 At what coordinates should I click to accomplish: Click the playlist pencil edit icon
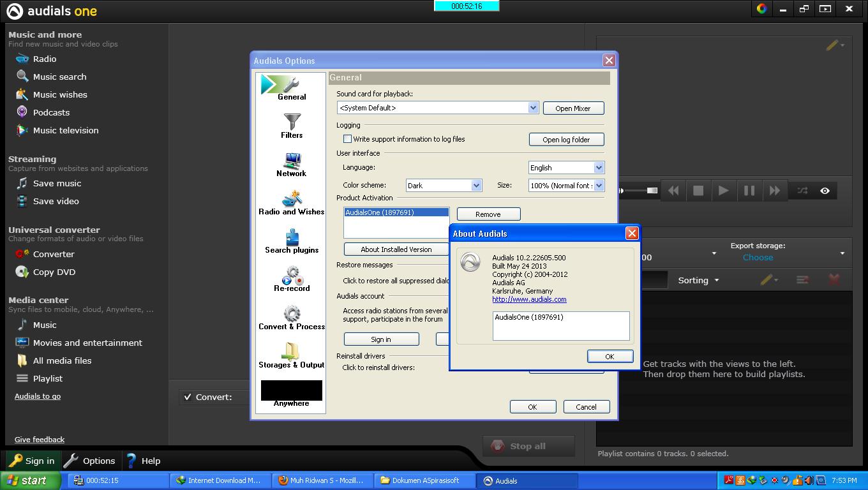(x=767, y=280)
